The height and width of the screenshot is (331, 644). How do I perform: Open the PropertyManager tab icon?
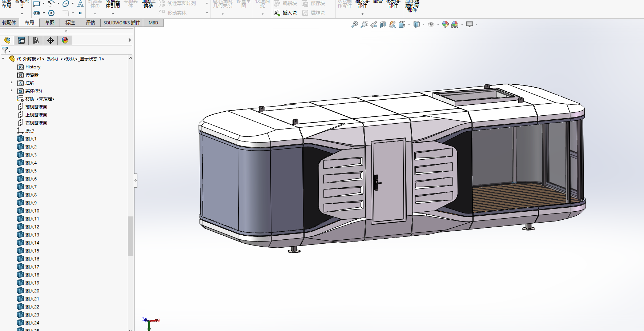coord(21,40)
